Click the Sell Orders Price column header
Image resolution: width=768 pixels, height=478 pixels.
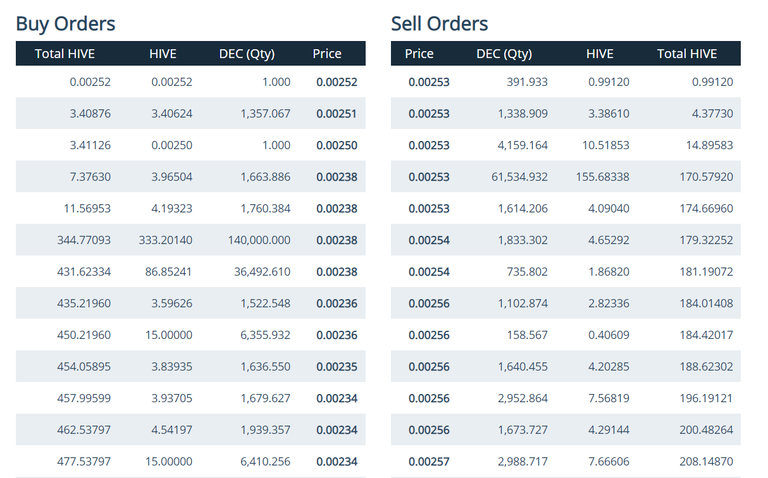(x=419, y=54)
